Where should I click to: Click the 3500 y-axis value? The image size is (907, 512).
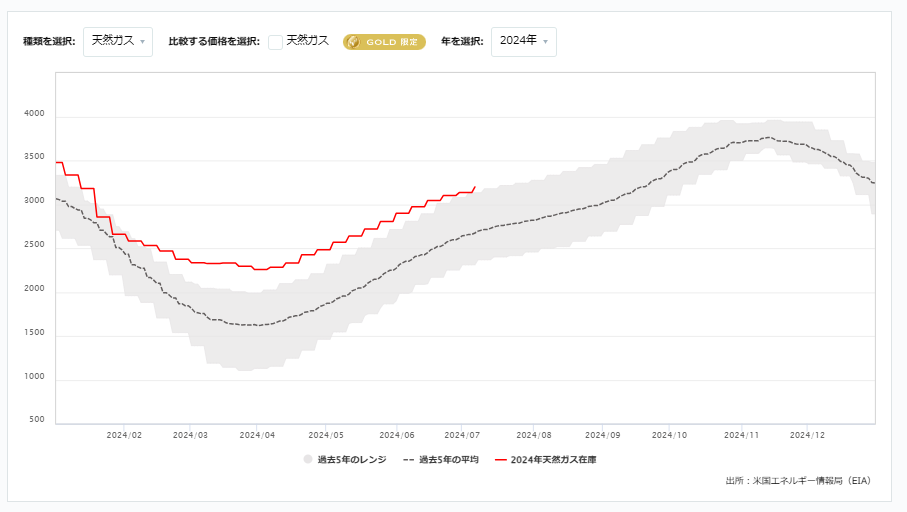point(34,157)
